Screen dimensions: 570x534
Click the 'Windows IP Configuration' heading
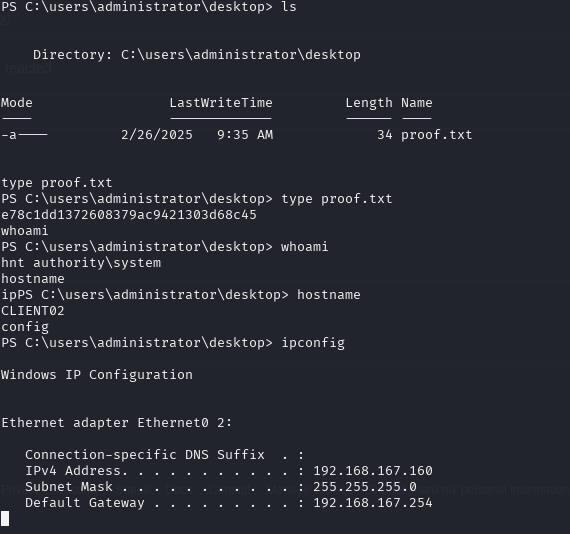[97, 375]
